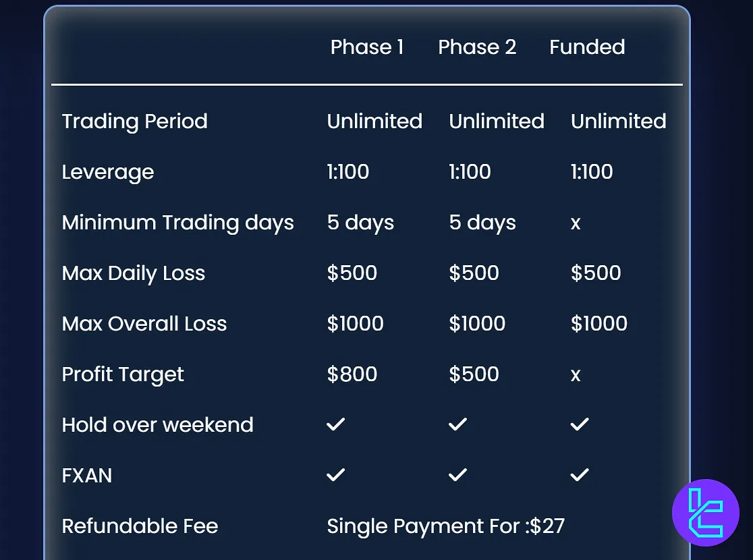This screenshot has height=560, width=753.
Task: Click Phase 1 leverage 1:100 value
Action: 348,172
